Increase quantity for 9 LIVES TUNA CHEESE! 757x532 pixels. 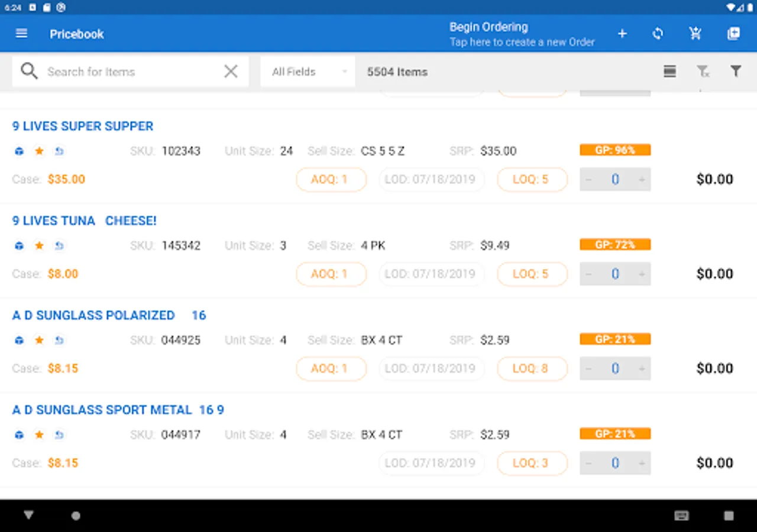click(641, 274)
